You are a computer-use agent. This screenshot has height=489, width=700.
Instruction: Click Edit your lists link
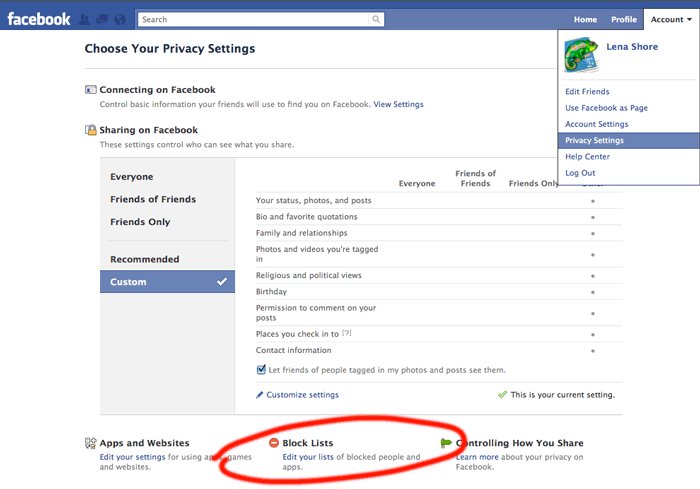(x=308, y=457)
